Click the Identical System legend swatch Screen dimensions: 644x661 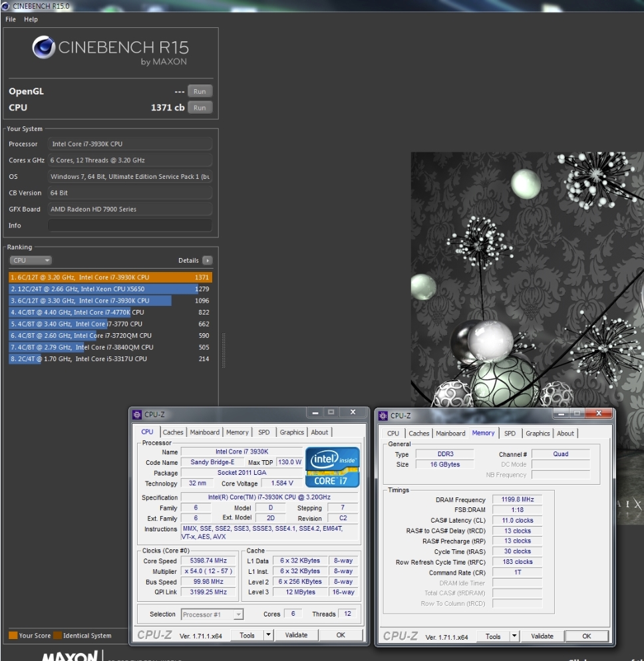click(x=57, y=635)
